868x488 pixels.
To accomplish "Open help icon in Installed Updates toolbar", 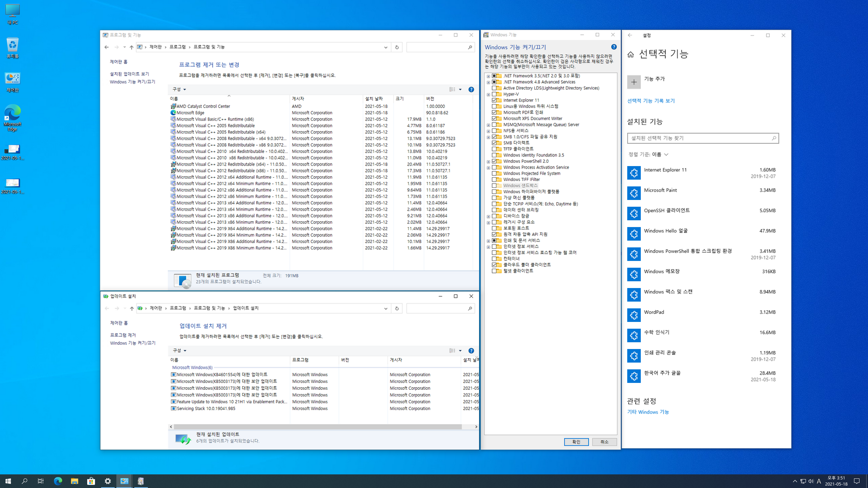I will tap(471, 351).
